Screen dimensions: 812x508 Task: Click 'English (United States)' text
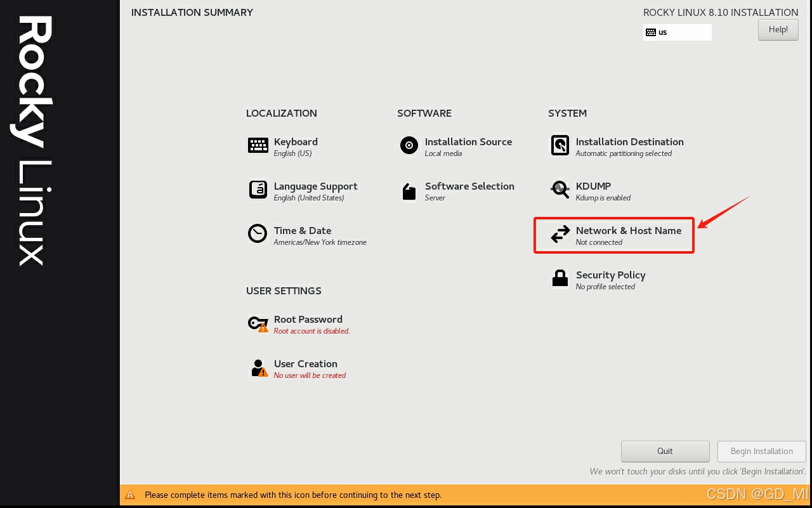tap(309, 198)
